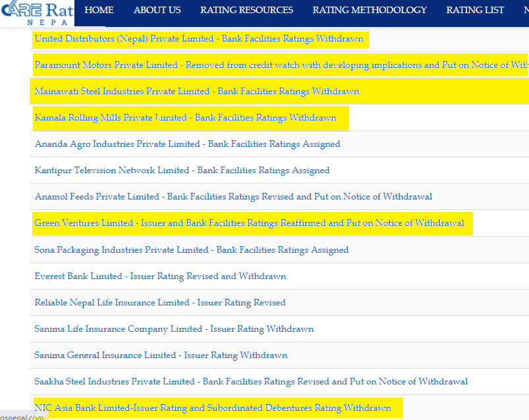Open Sanima Life Insurance Company link
The height and width of the screenshot is (420, 529).
tap(174, 328)
